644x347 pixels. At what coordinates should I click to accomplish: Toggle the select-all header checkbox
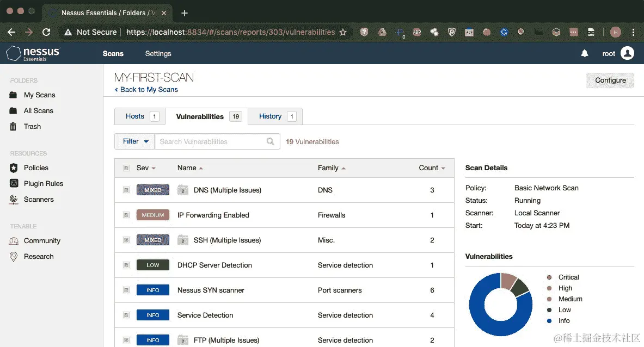[126, 168]
